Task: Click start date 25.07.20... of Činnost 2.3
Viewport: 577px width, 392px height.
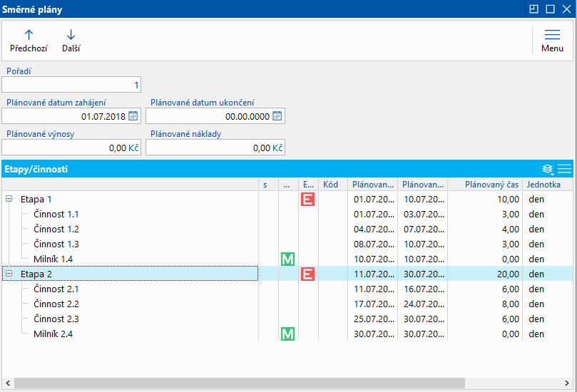Action: (x=374, y=319)
